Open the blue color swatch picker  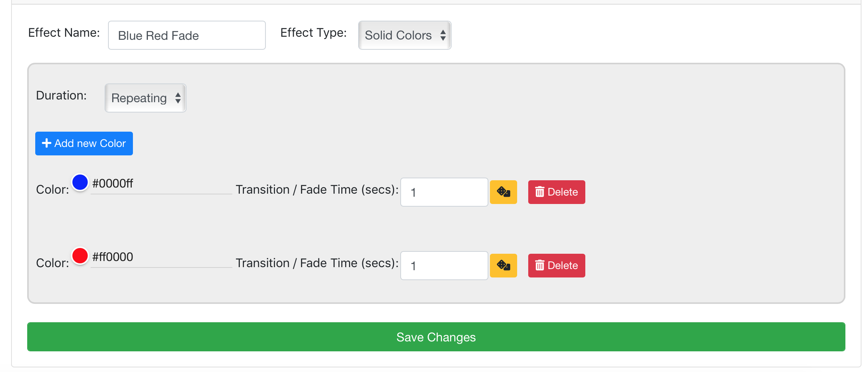[80, 182]
